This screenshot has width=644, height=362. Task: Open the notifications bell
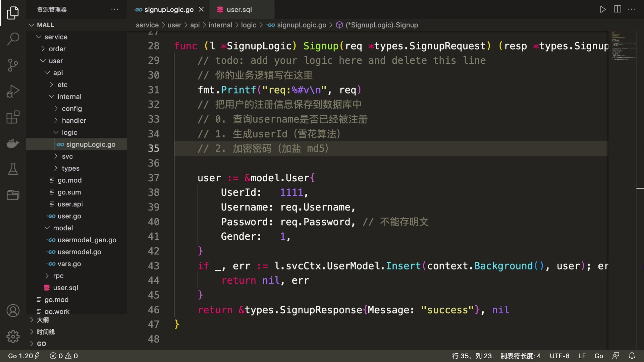pyautogui.click(x=632, y=356)
